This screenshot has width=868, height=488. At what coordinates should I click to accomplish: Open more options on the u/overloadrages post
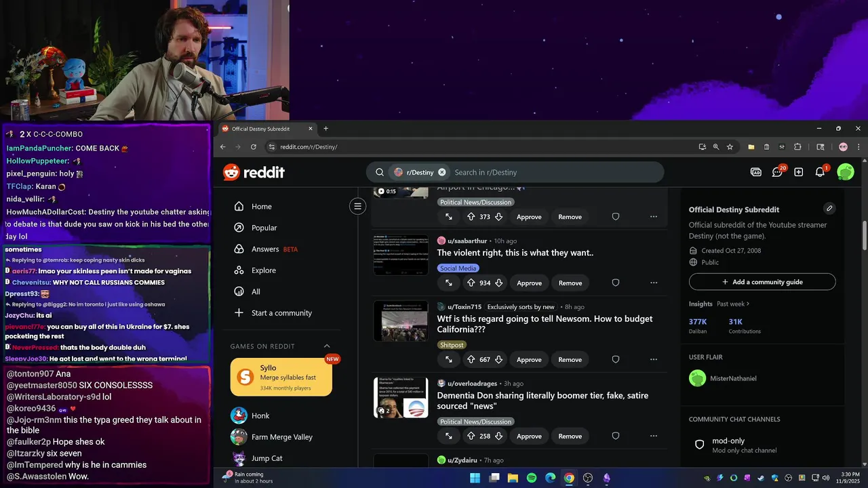(654, 436)
